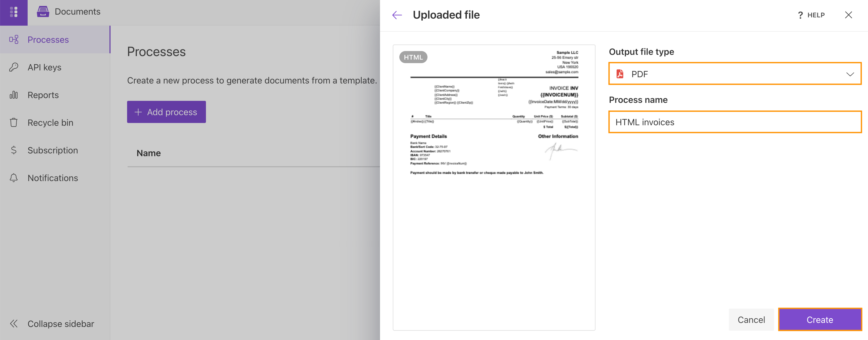868x340 pixels.
Task: Click the Collapse sidebar double-chevron icon
Action: pos(14,323)
